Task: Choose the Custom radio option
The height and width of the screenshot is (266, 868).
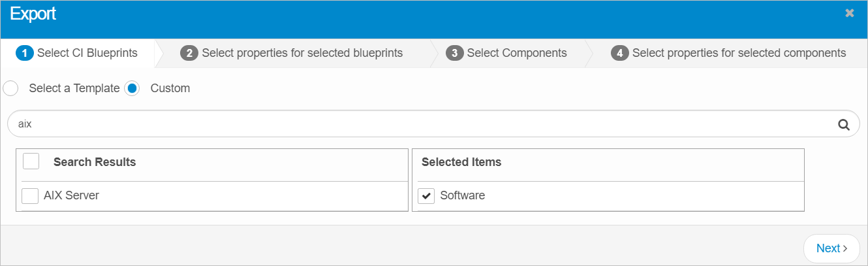Action: pos(132,88)
